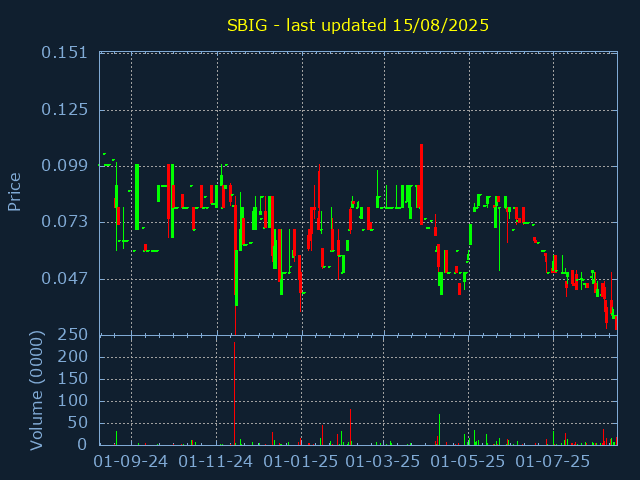Click the 0.099 price axis label
Viewport: 640px width, 480px height.
64,165
